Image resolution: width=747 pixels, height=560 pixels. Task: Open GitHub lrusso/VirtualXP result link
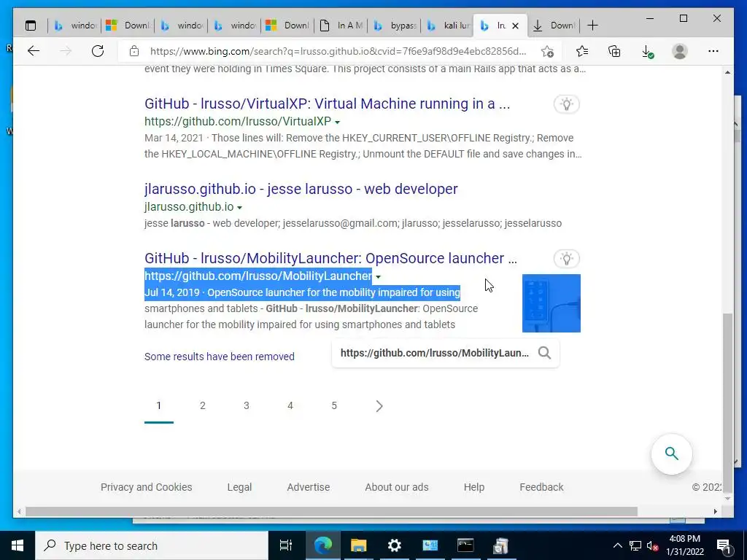(328, 104)
